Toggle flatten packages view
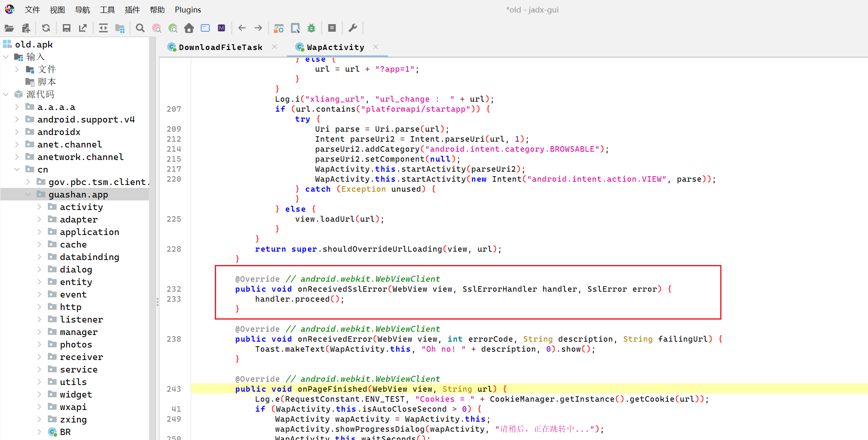Screen dimensions: 868x440 [120, 28]
